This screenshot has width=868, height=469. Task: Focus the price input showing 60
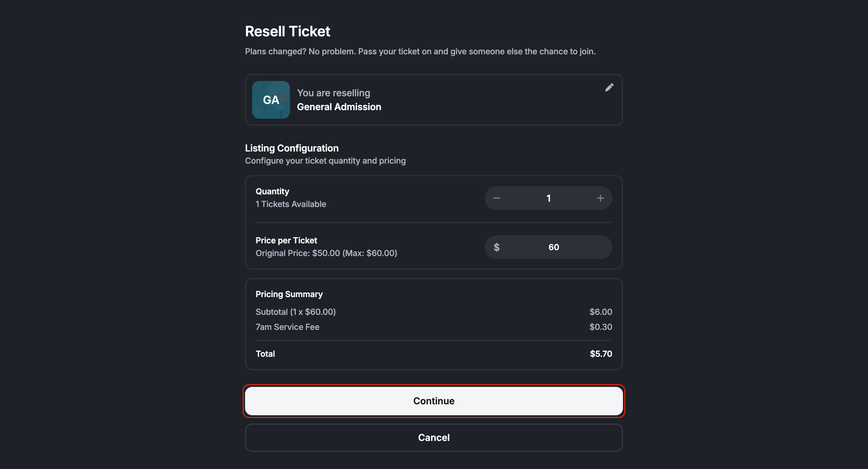click(x=554, y=247)
